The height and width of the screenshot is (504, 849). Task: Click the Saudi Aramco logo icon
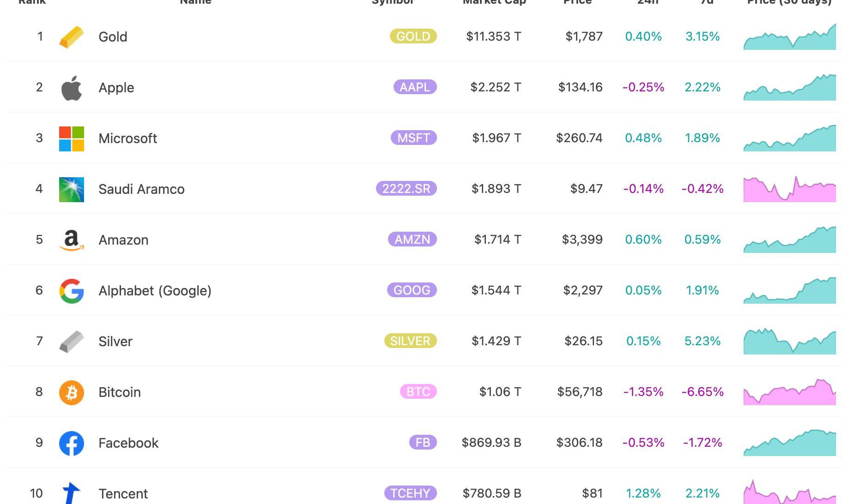pos(72,189)
